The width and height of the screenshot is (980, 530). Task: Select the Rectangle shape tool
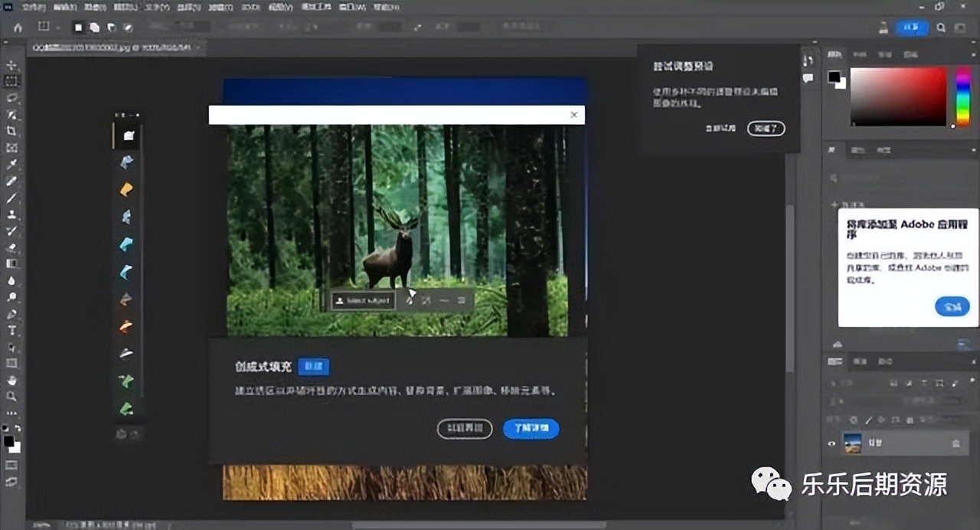tap(11, 363)
